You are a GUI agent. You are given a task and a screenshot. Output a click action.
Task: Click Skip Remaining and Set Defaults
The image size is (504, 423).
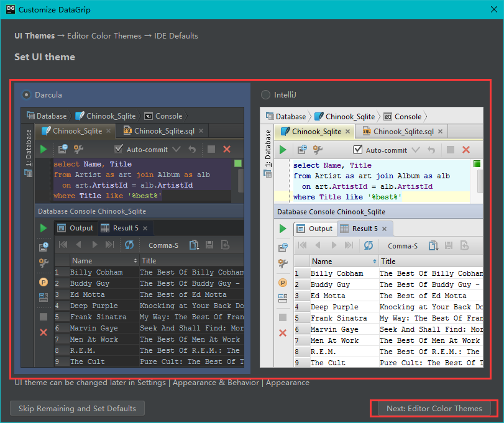[77, 408]
